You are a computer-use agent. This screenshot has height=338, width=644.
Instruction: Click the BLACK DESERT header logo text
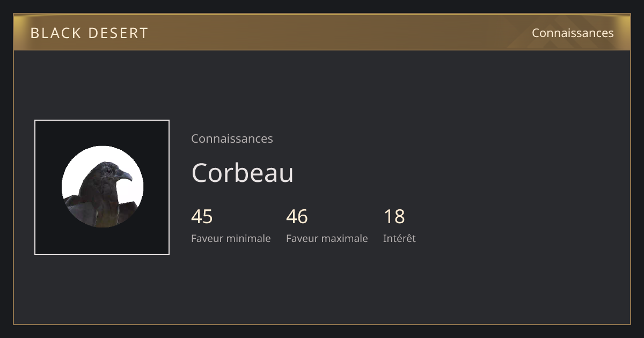pyautogui.click(x=89, y=33)
